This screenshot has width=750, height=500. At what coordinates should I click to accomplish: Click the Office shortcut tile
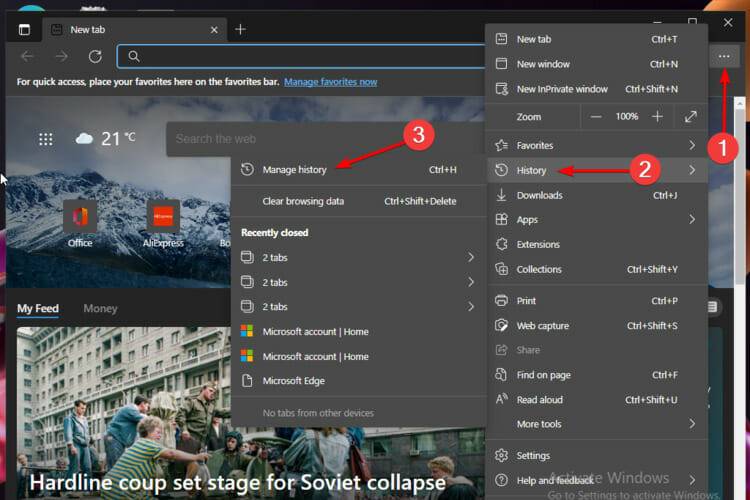(x=80, y=223)
